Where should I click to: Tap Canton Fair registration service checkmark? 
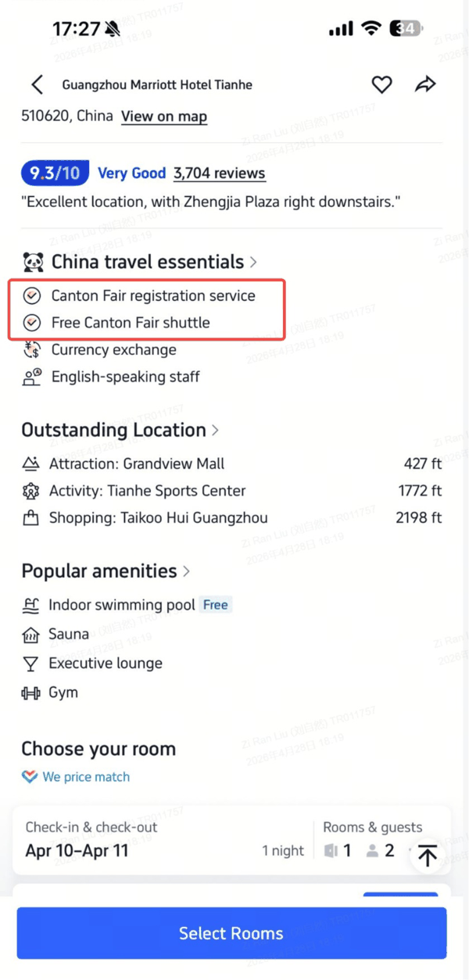click(x=32, y=296)
